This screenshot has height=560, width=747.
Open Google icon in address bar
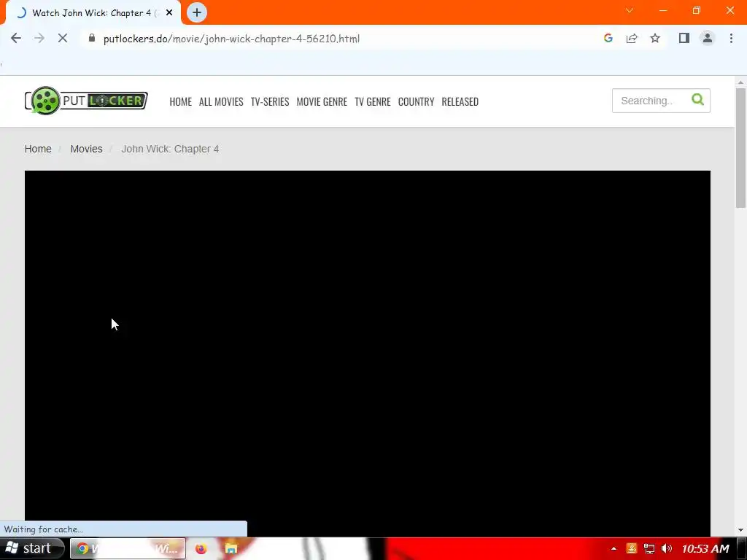pyautogui.click(x=608, y=38)
